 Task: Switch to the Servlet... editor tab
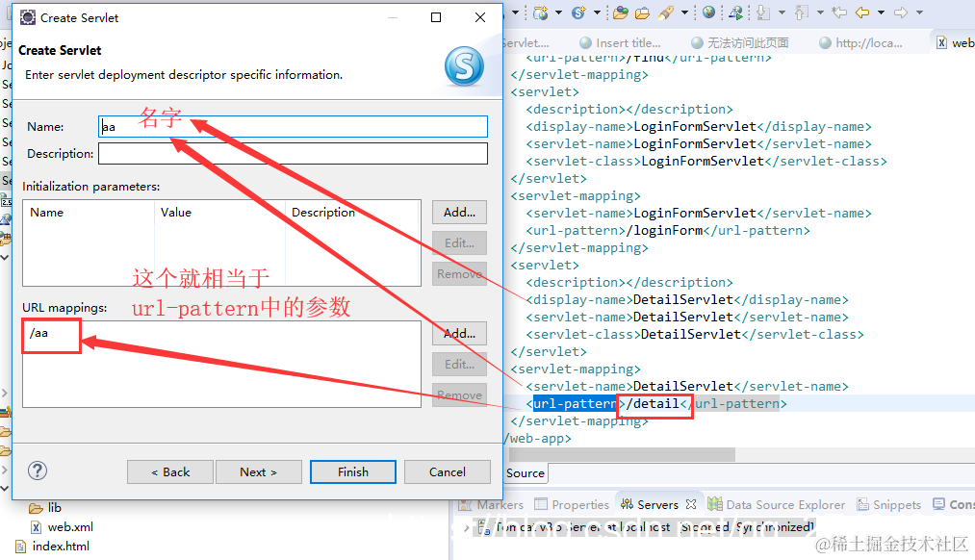tap(526, 43)
